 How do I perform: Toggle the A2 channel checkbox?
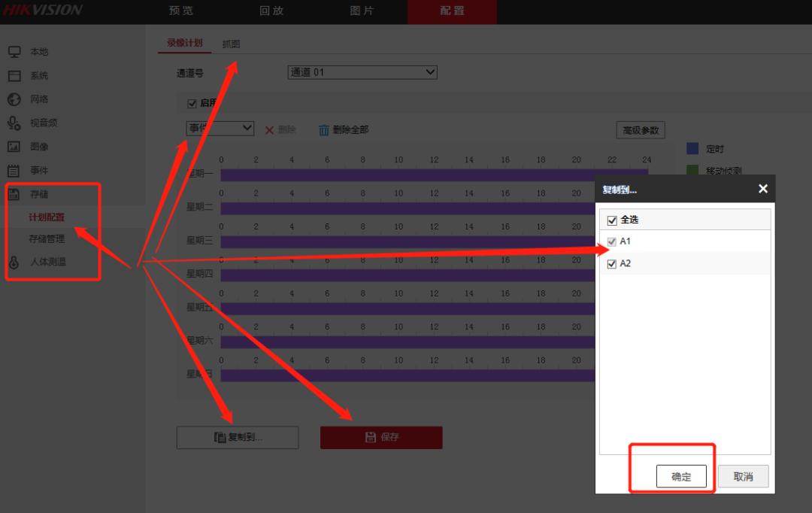click(611, 263)
